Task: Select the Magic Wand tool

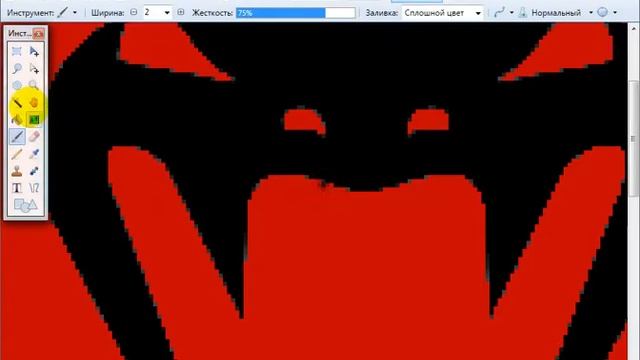Action: (x=17, y=102)
